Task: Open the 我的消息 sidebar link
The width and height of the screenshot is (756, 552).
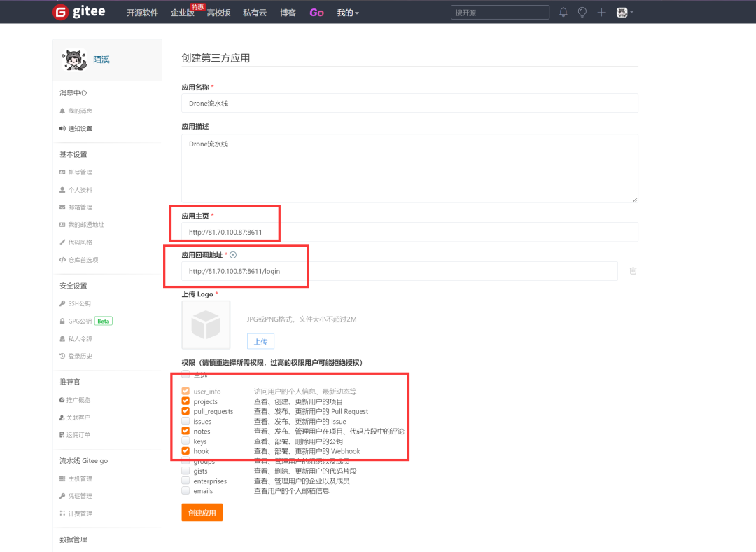Action: [80, 111]
